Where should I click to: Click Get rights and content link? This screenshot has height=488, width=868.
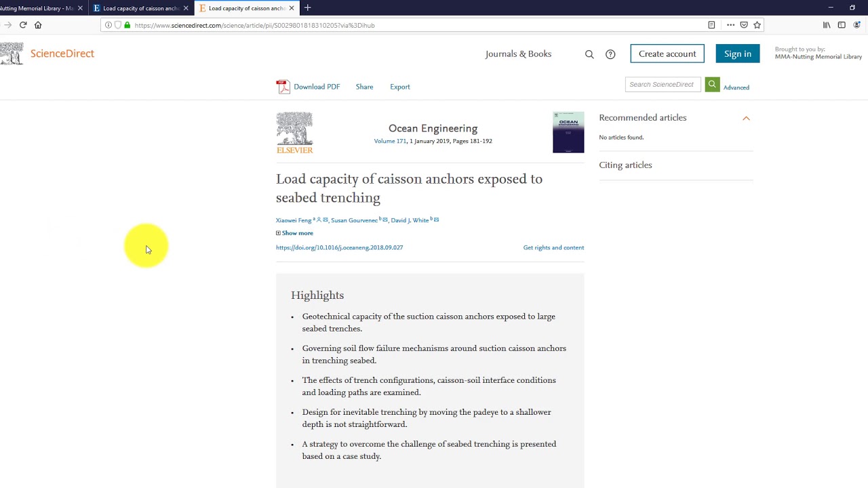(553, 247)
